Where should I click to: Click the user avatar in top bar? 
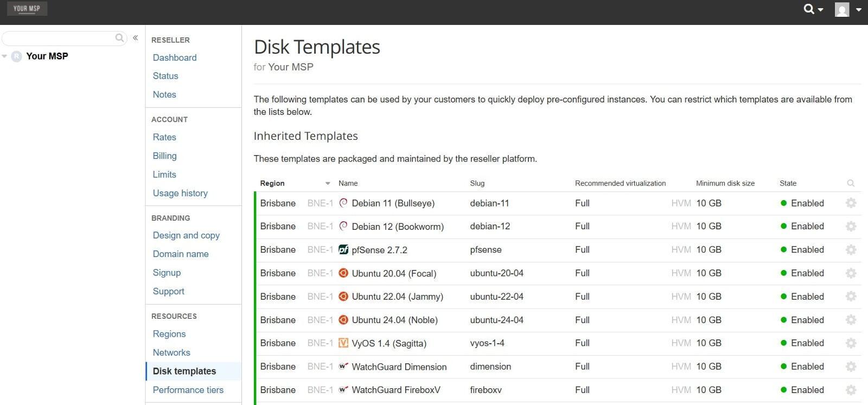(842, 9)
